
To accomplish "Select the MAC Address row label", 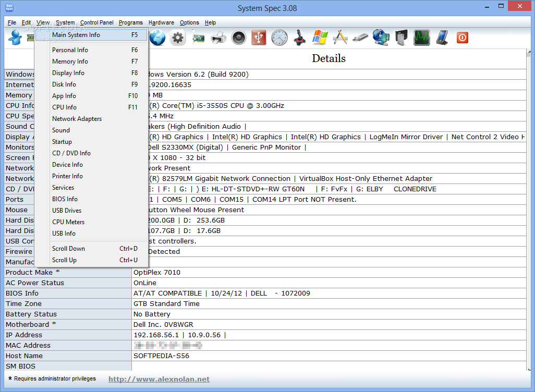I will pos(68,345).
